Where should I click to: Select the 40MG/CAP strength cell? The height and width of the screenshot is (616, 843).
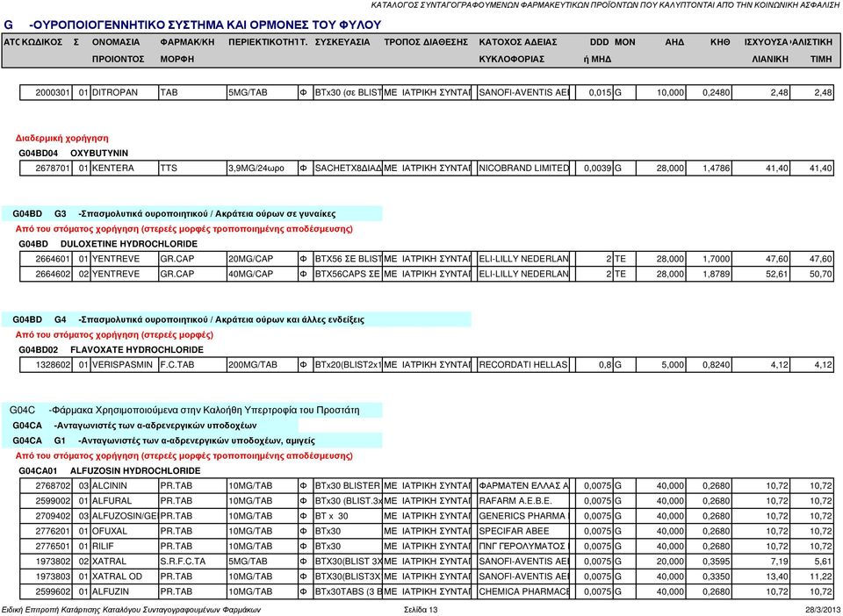click(263, 274)
